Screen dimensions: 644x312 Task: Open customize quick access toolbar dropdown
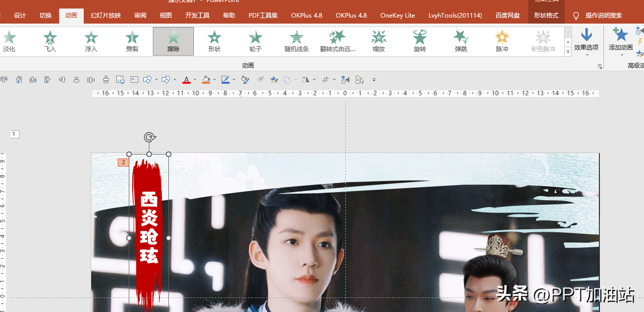(374, 80)
